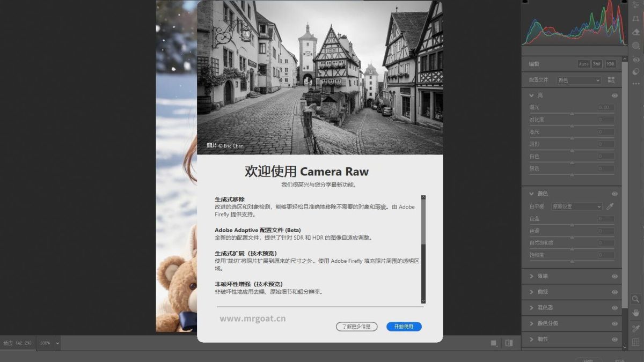Toggle eye icon for 曲线 panel
Screen dimensions: 644x362
point(614,292)
